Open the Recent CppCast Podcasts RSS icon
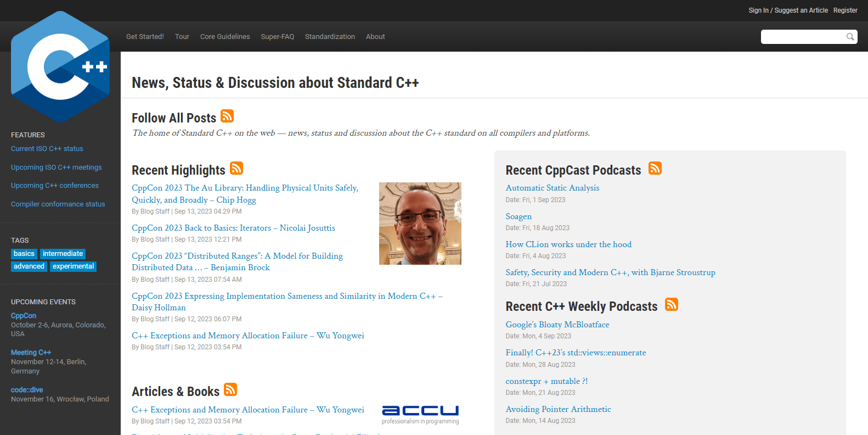Screen dimensions: 868x435 655,168
